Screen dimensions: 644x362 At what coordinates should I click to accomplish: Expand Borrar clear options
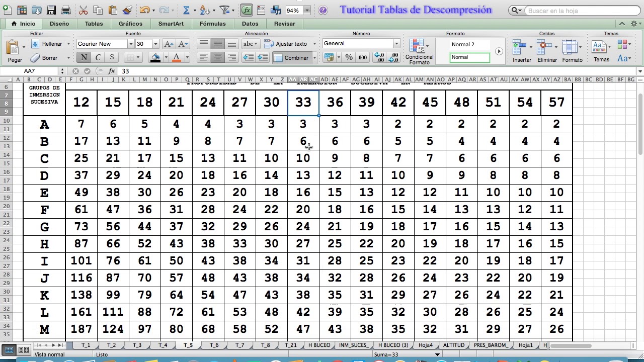pos(68,58)
